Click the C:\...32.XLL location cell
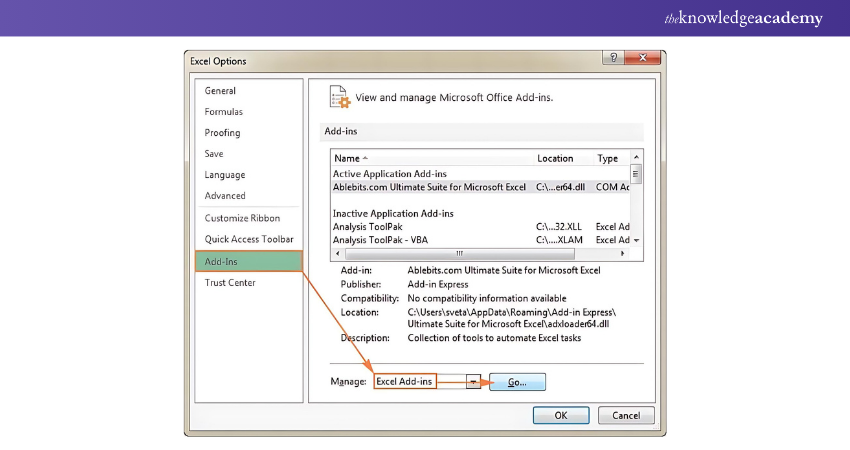850x450 pixels. (559, 227)
